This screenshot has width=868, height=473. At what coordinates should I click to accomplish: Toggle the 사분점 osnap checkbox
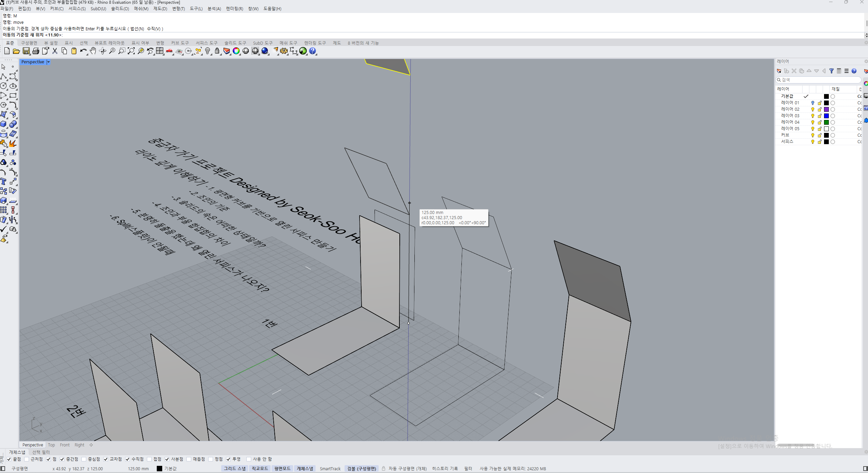pos(167,459)
